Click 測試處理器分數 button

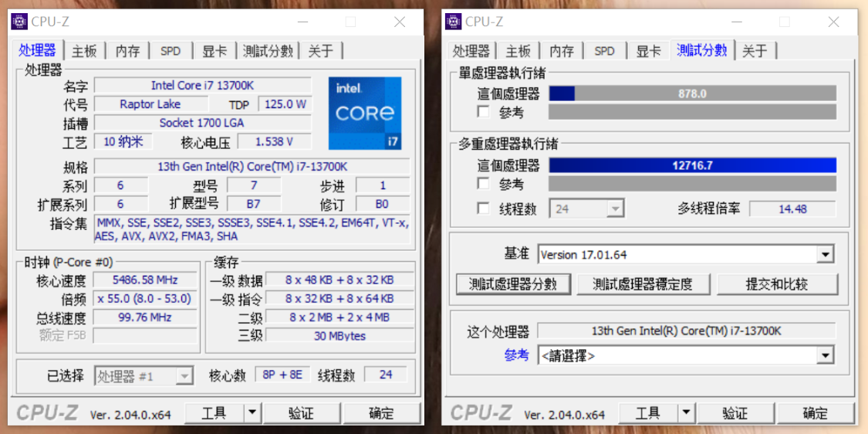514,284
